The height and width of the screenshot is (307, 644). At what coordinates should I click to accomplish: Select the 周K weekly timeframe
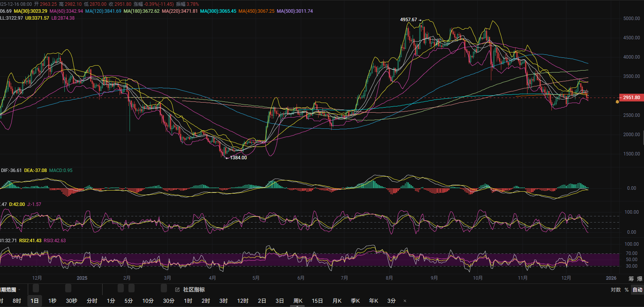[298, 301]
